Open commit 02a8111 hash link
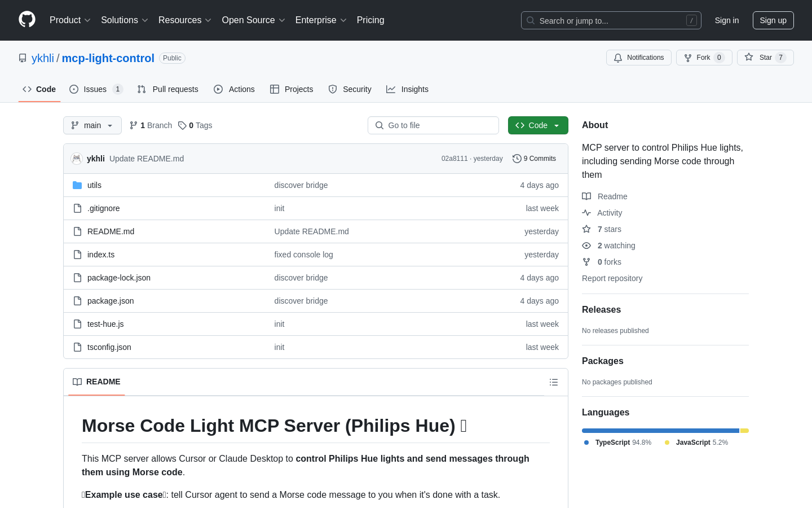This screenshot has width=812, height=508. pos(454,159)
